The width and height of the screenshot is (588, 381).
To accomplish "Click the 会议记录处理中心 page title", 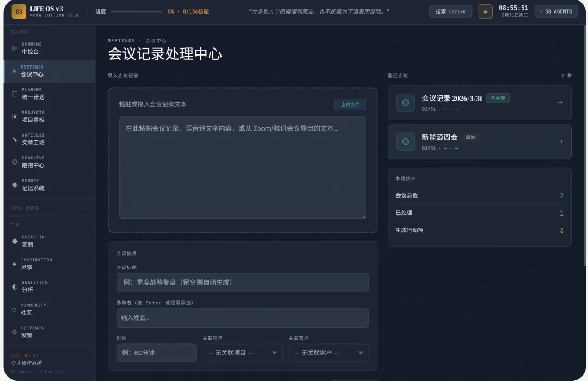I will coord(164,54).
